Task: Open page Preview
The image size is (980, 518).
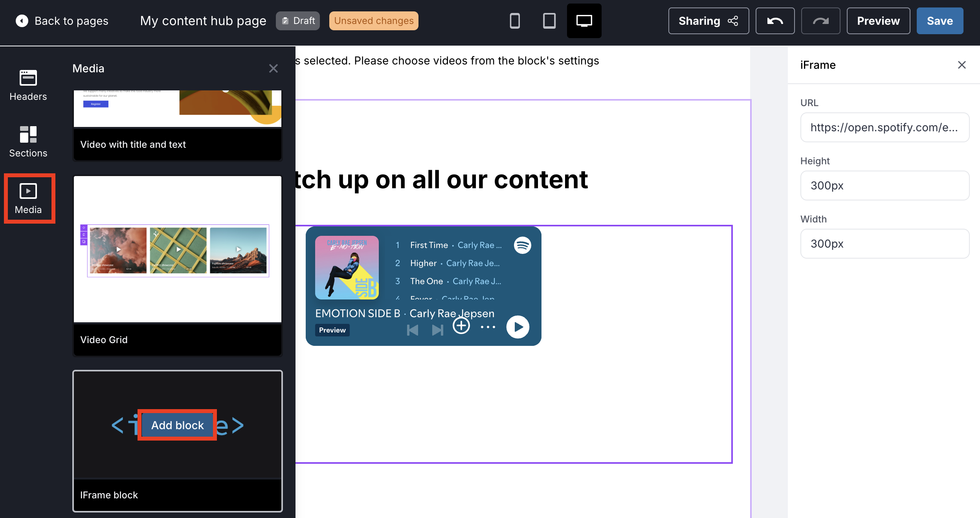Action: (878, 21)
